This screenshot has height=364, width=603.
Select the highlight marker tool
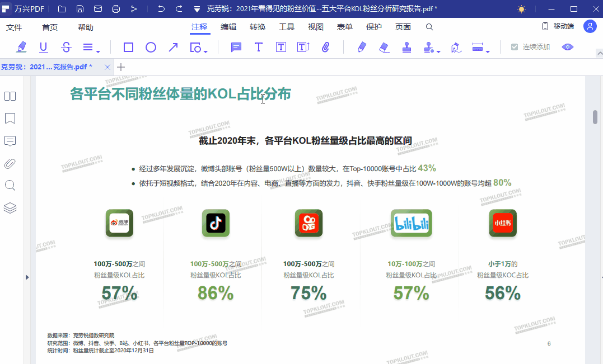(21, 47)
